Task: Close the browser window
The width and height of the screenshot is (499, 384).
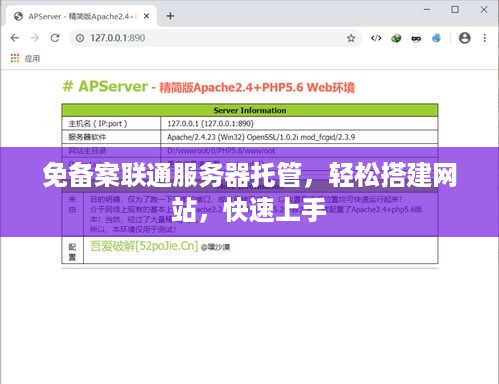Action: pyautogui.click(x=484, y=10)
